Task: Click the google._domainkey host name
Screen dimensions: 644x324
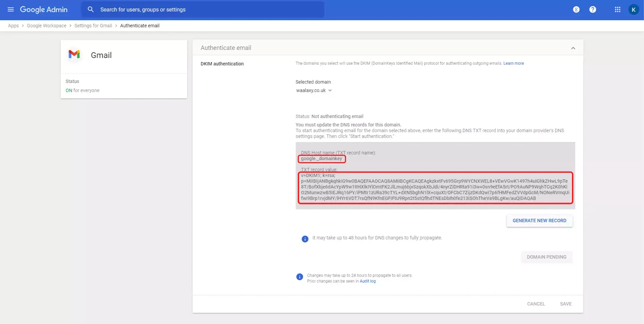Action: tap(322, 158)
